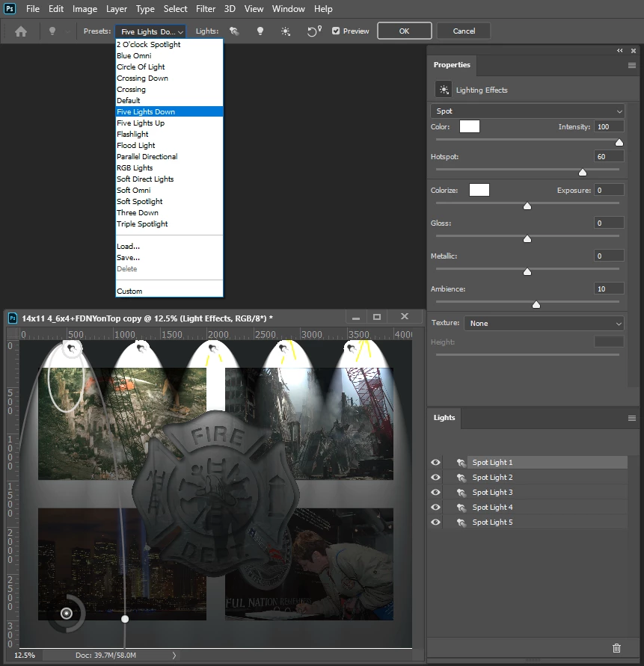Hide Spot Light 3 with eye icon
Screen dimensions: 644x666
[x=436, y=493]
